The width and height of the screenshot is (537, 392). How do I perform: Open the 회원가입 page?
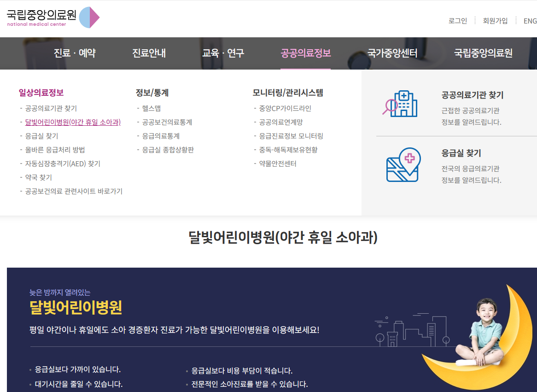point(495,21)
